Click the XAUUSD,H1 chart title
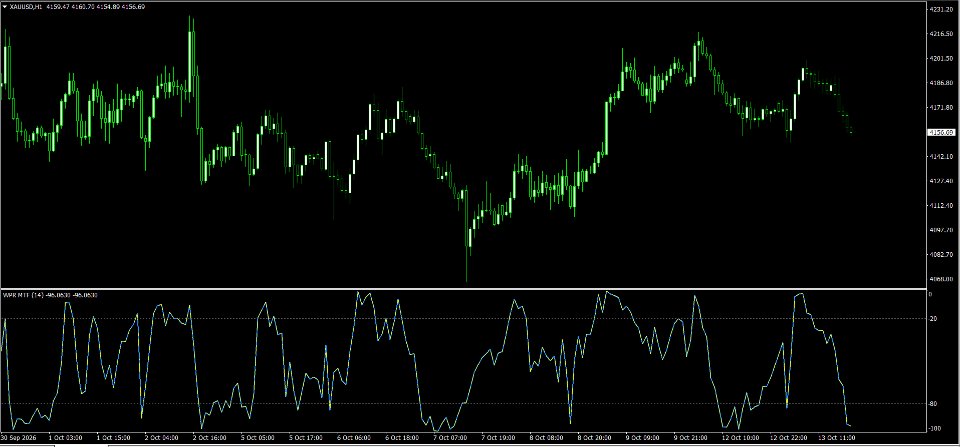The width and height of the screenshot is (960, 447). pos(26,6)
